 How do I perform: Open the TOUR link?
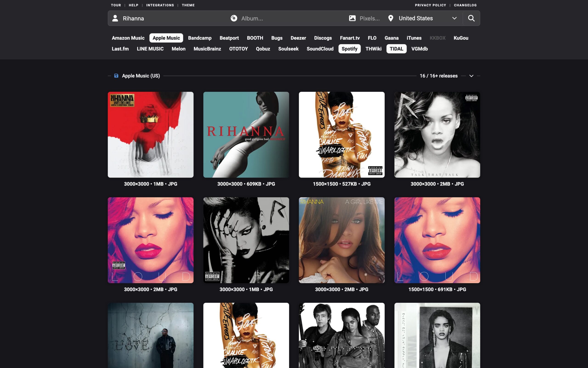click(116, 5)
